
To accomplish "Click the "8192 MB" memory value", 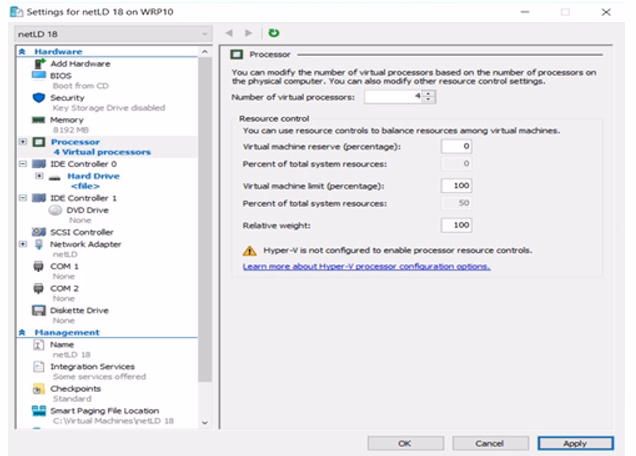I will (x=71, y=130).
